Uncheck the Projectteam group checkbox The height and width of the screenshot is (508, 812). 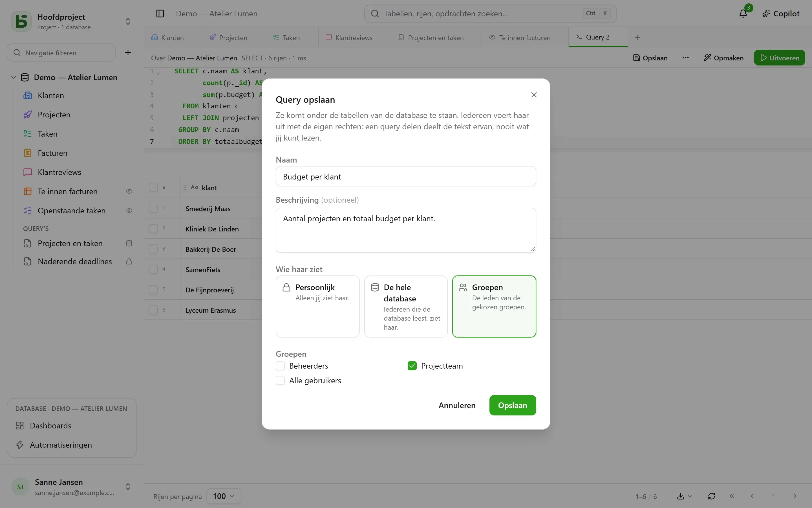click(x=412, y=365)
